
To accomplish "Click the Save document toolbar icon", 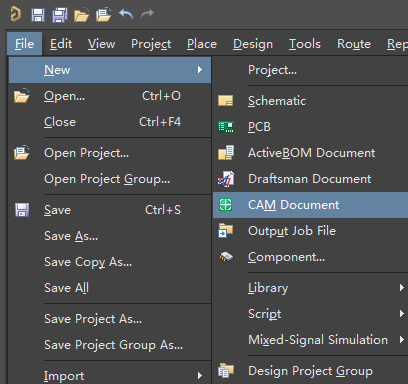I will (38, 15).
